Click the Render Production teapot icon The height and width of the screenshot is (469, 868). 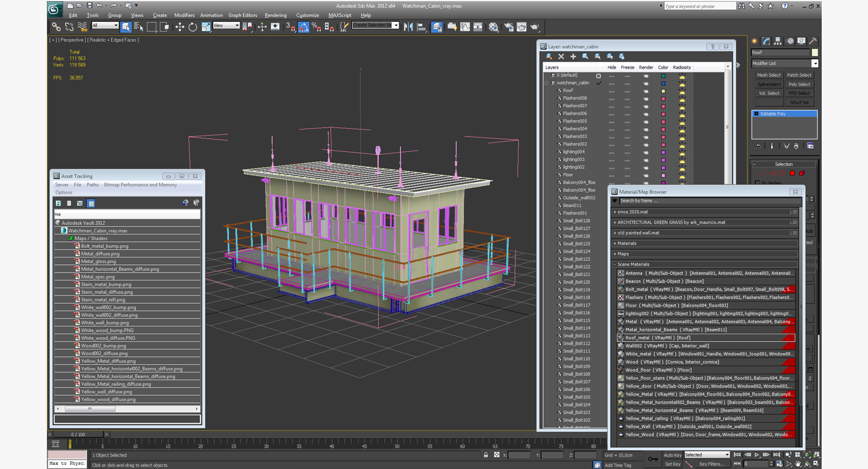pos(535,26)
